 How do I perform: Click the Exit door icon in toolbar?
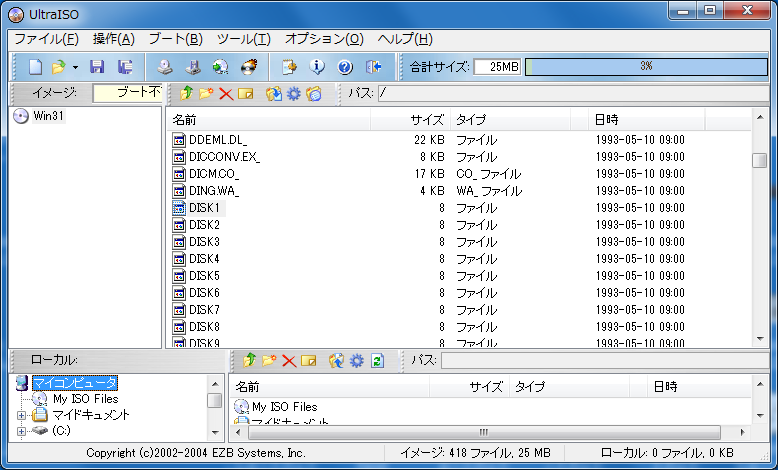point(374,67)
